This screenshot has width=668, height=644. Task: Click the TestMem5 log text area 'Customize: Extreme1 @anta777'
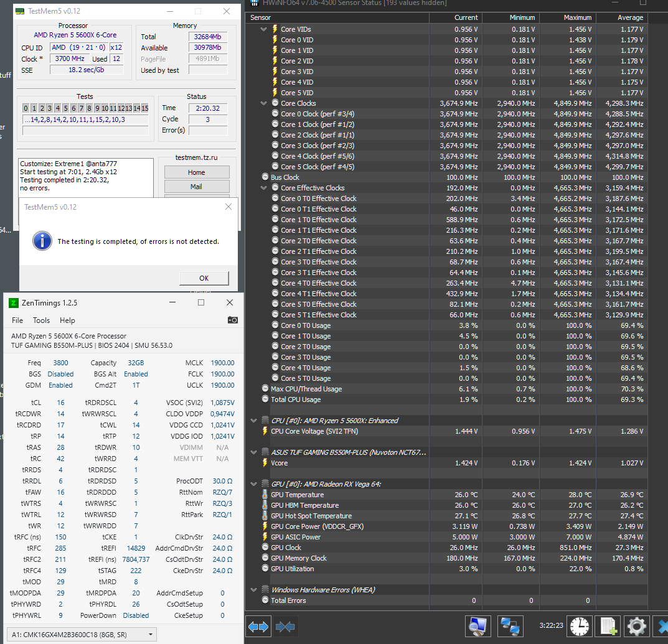tap(86, 177)
